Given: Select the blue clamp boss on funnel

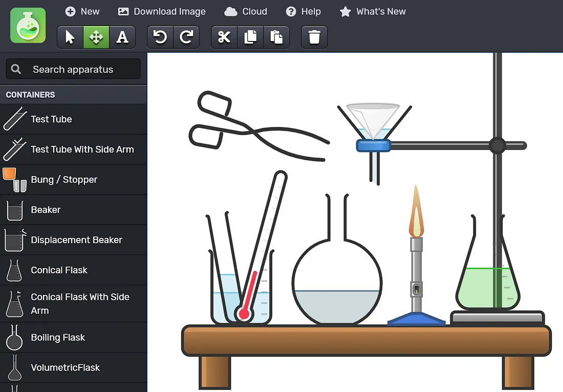Looking at the screenshot, I should click(x=374, y=145).
